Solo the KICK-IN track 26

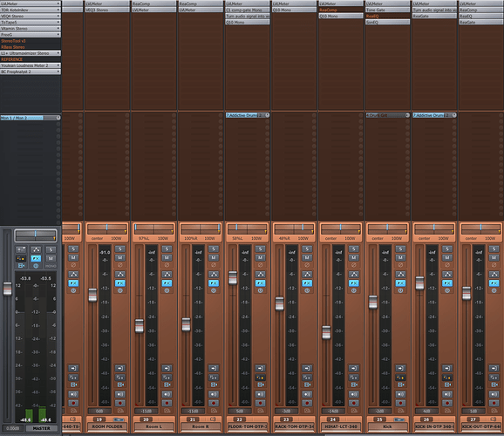(x=447, y=249)
